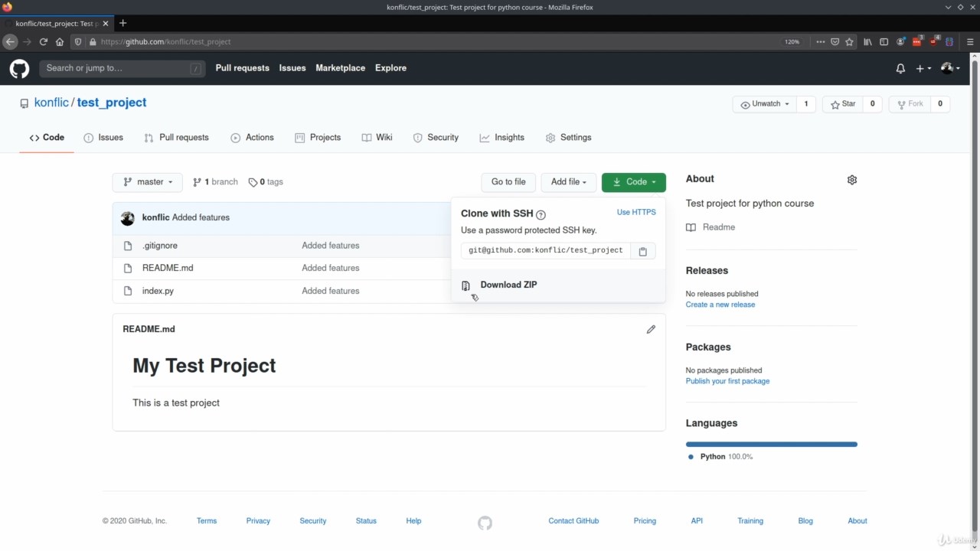Open the Insights tab
This screenshot has width=980, height=551.
(x=502, y=138)
